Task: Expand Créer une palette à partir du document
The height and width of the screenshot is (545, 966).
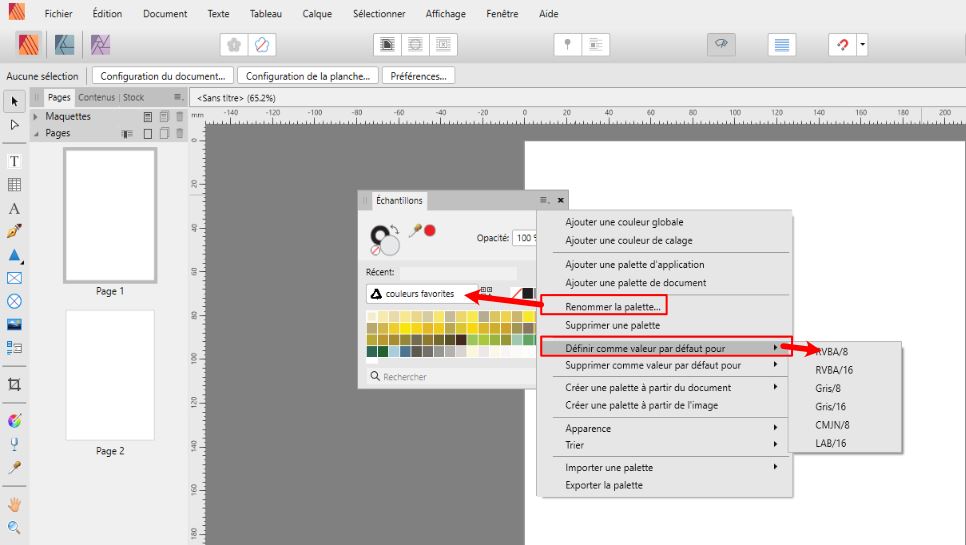Action: (666, 387)
